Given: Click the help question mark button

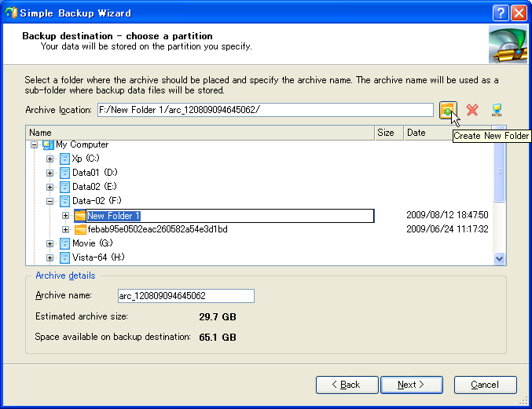Looking at the screenshot, I should [x=500, y=13].
